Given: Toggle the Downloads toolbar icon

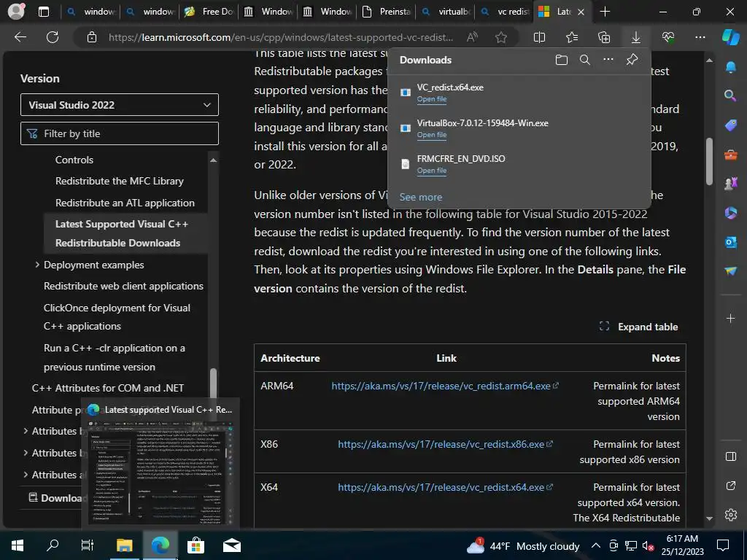Looking at the screenshot, I should pos(635,37).
